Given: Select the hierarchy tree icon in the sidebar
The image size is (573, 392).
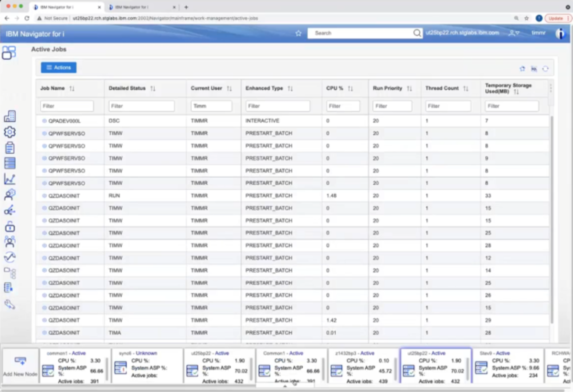Looking at the screenshot, I should pyautogui.click(x=10, y=273).
